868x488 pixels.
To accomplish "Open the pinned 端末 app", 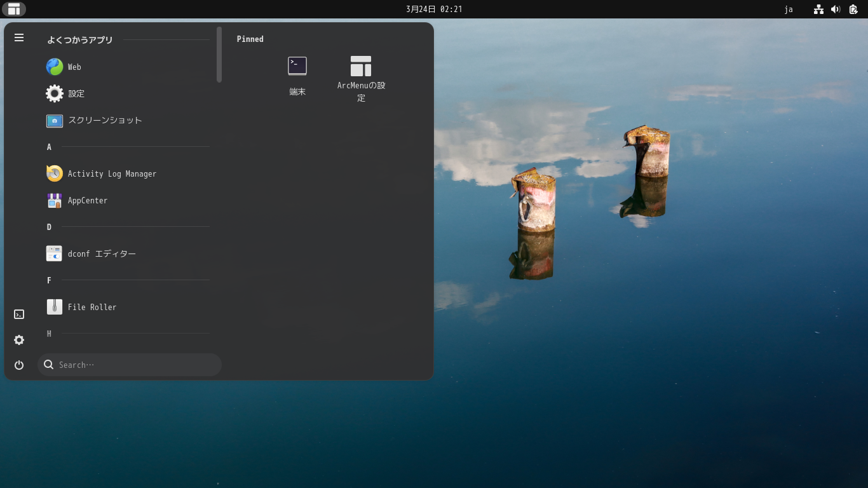I will pyautogui.click(x=297, y=76).
